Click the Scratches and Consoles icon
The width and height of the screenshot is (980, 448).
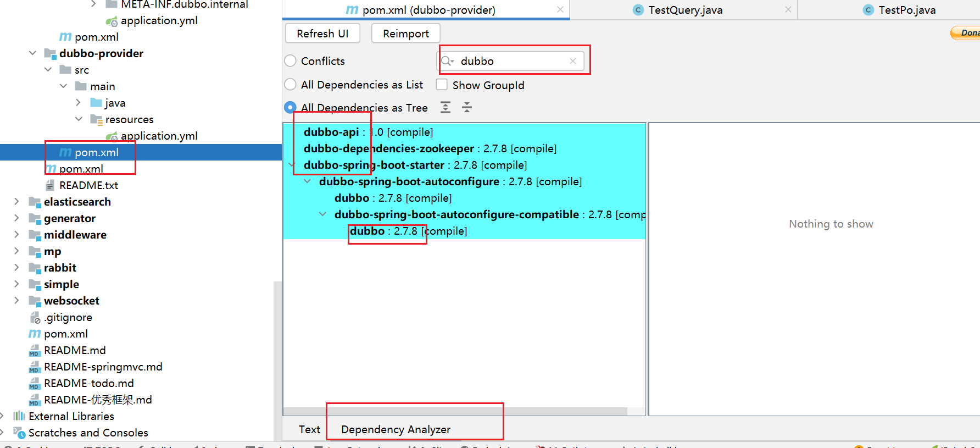click(19, 433)
